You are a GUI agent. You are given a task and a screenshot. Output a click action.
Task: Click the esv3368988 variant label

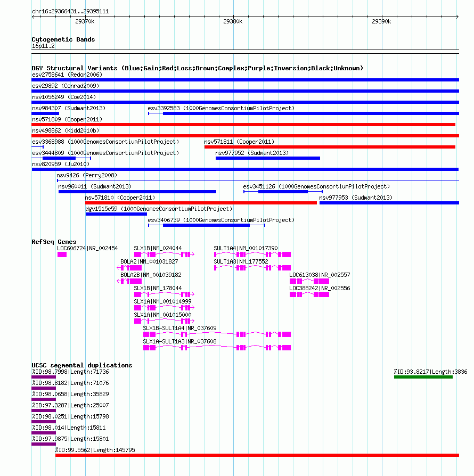[x=105, y=142]
